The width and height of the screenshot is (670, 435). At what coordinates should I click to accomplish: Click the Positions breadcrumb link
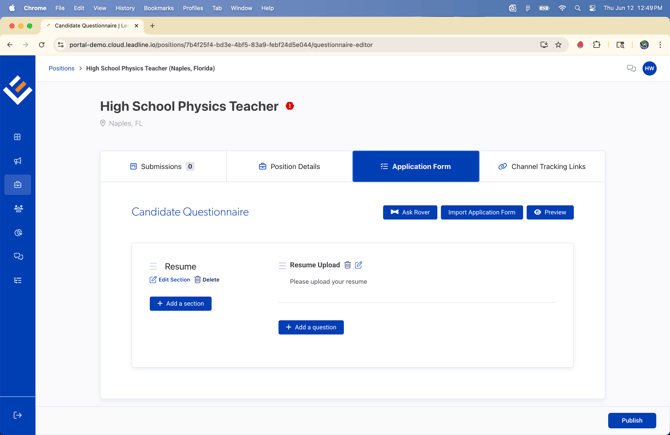pyautogui.click(x=62, y=69)
